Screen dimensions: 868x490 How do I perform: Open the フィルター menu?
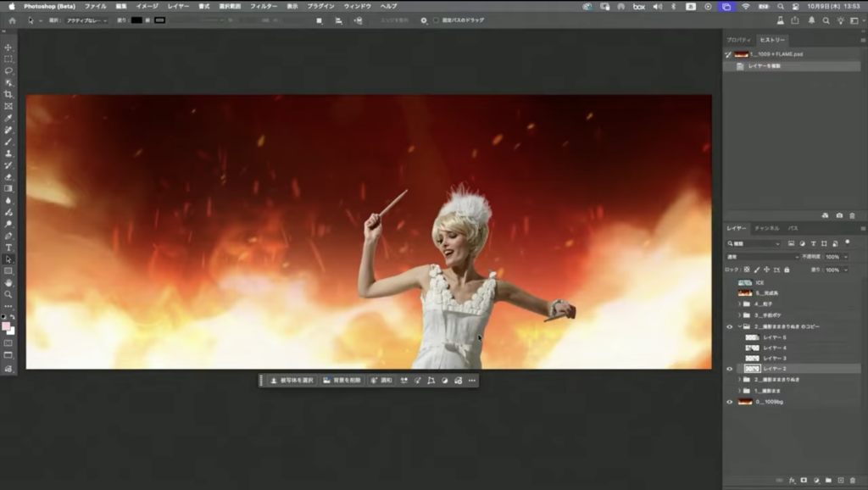click(263, 6)
